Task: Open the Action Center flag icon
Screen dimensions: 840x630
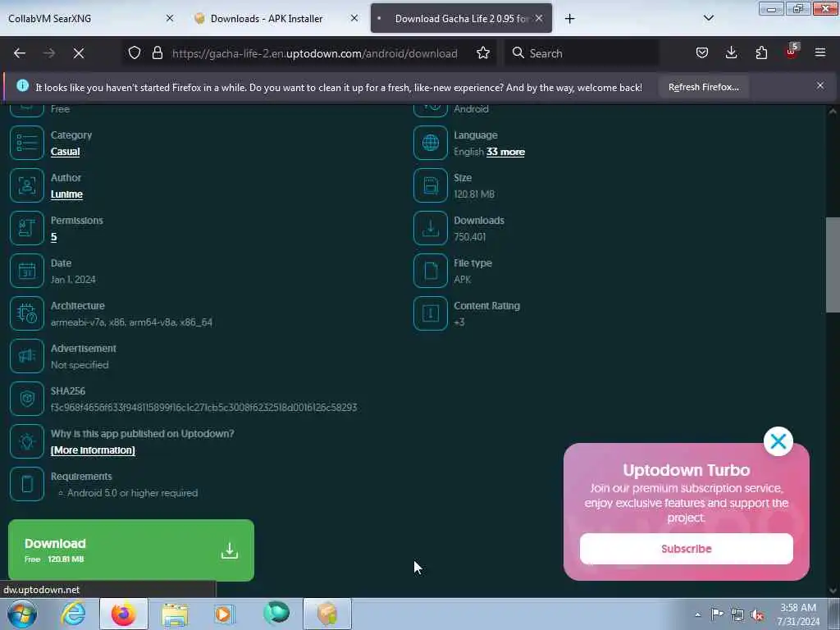Action: (x=717, y=614)
